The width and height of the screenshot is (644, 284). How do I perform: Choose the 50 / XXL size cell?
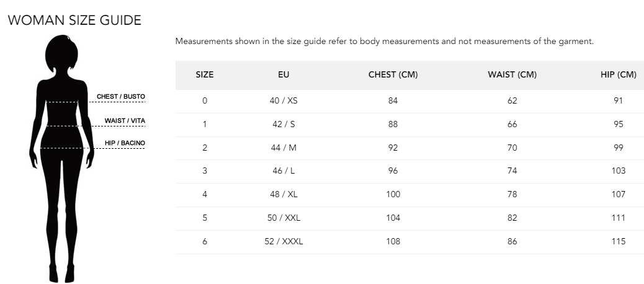[284, 218]
